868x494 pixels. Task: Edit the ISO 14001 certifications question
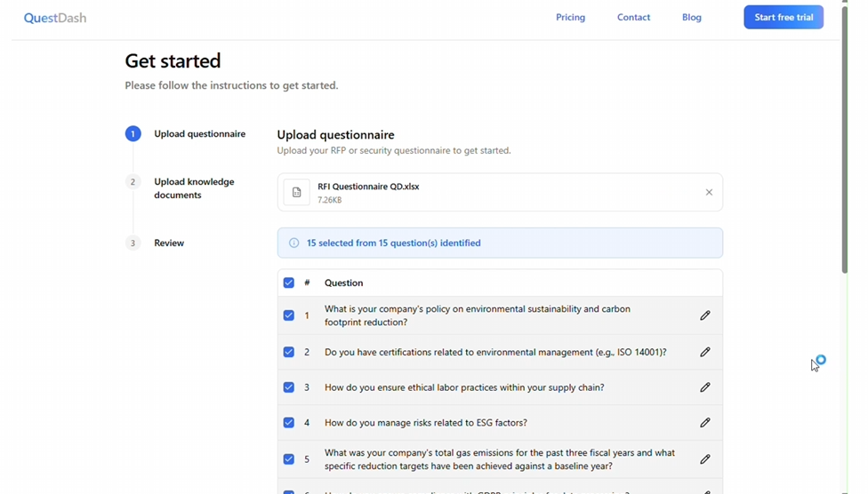(x=704, y=352)
